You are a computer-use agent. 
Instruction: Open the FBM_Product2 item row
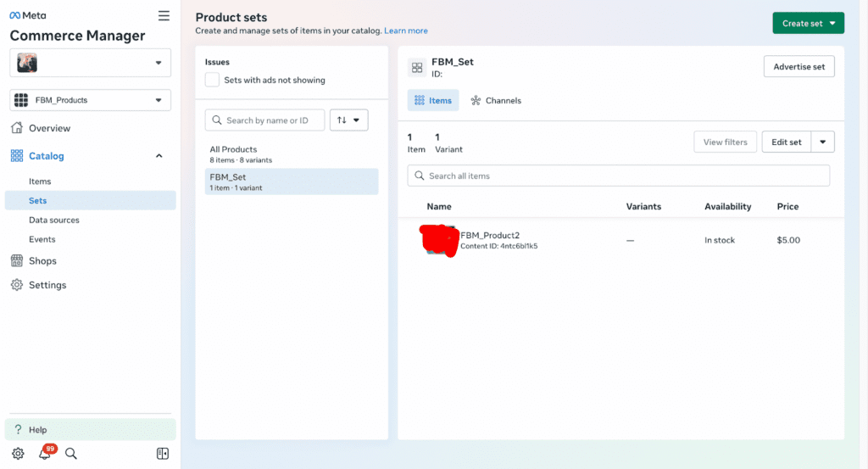pyautogui.click(x=620, y=240)
